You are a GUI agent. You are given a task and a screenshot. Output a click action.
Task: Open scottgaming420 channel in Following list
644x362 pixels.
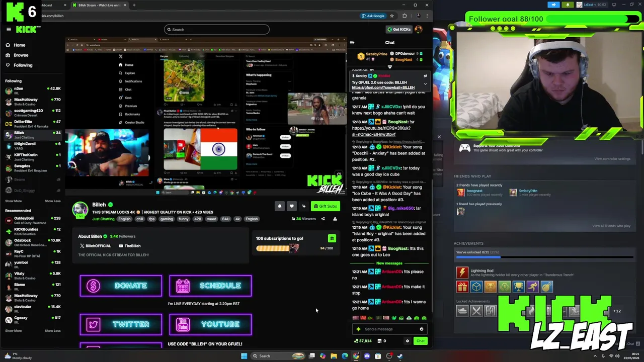pyautogui.click(x=33, y=113)
